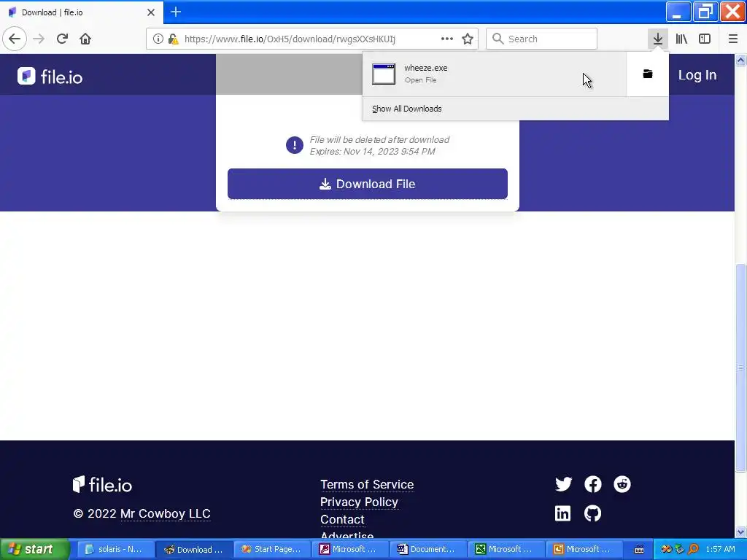Image resolution: width=747 pixels, height=560 pixels.
Task: Go back with the browser back arrow
Action: [x=15, y=39]
